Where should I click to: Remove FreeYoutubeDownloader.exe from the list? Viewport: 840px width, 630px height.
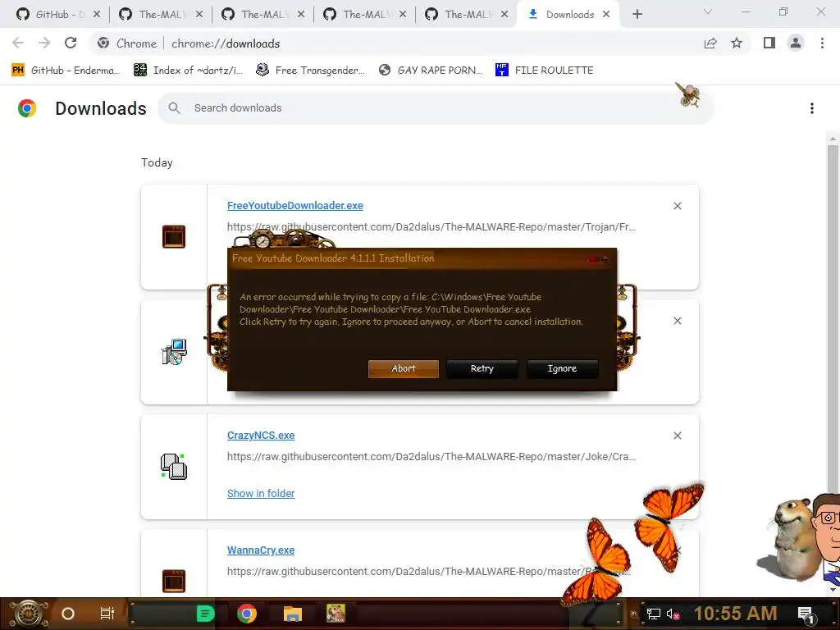tap(677, 206)
